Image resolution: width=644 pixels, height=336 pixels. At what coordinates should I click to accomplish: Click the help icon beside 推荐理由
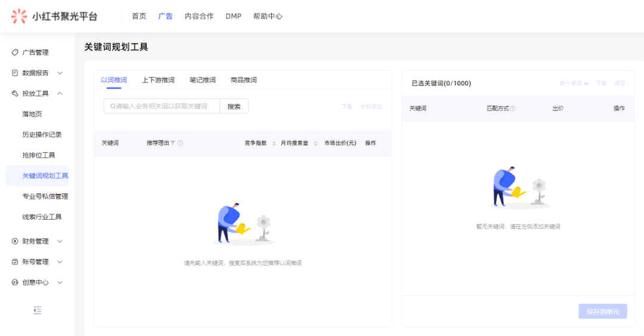[180, 143]
